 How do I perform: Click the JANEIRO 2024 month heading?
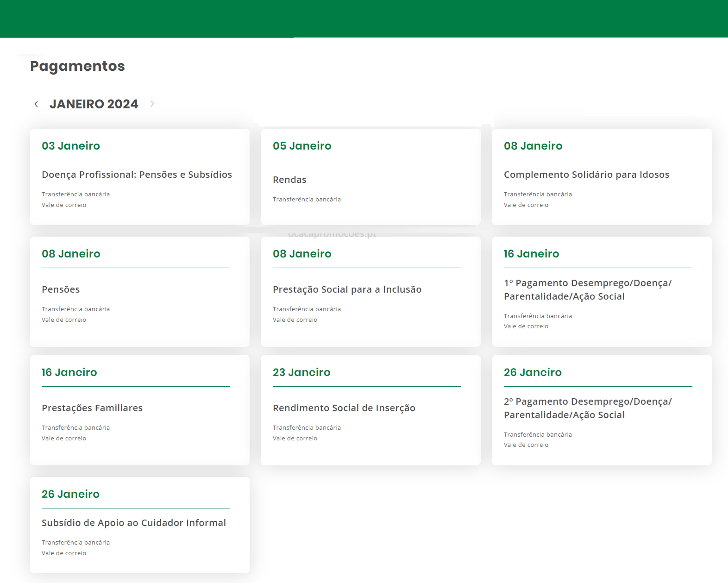click(94, 104)
